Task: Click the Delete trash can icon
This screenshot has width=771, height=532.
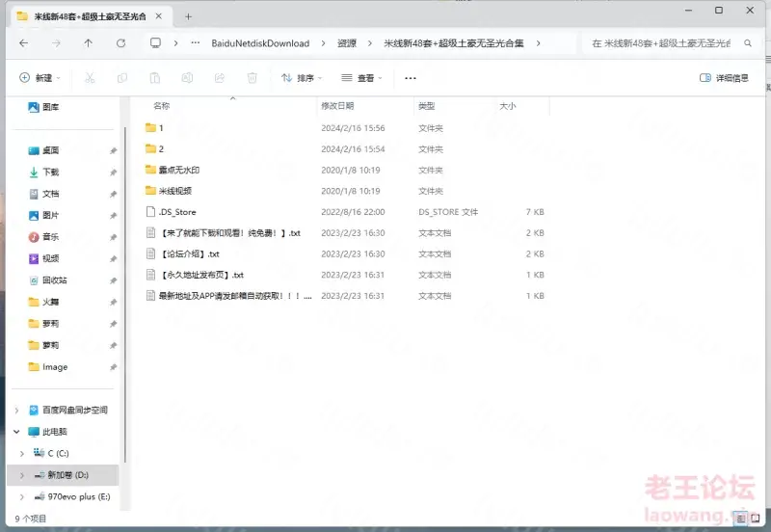Action: (252, 78)
